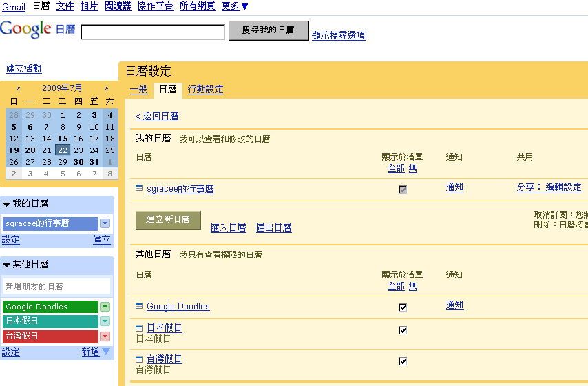Toggle sgracee的行事曆 show-in-list checkbox
588x386 pixels.
tap(403, 190)
